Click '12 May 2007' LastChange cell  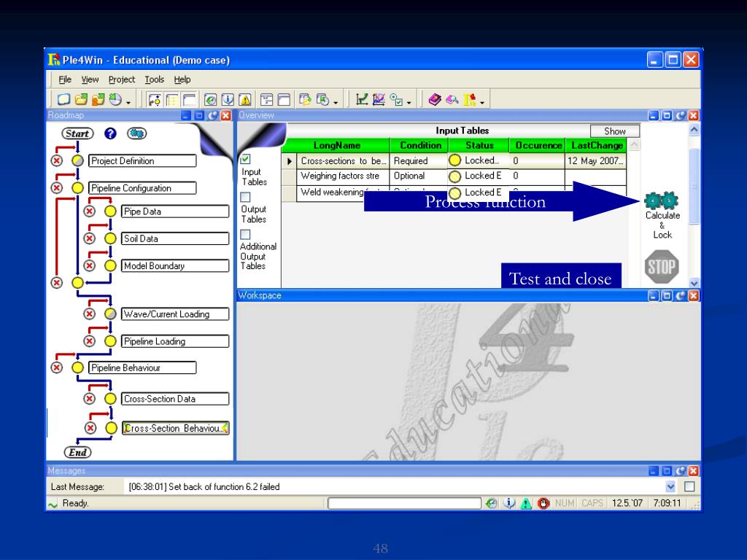[595, 161]
